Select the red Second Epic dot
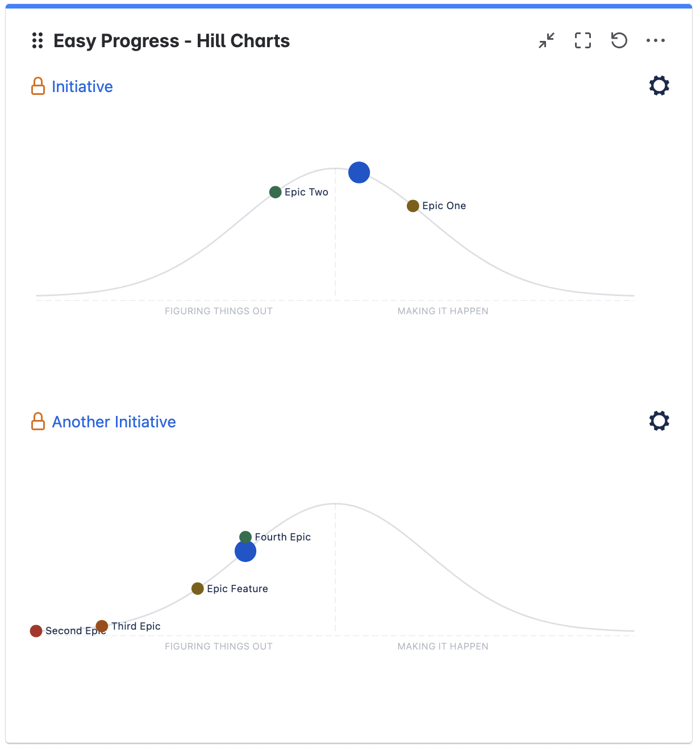This screenshot has width=700, height=749. coord(36,631)
